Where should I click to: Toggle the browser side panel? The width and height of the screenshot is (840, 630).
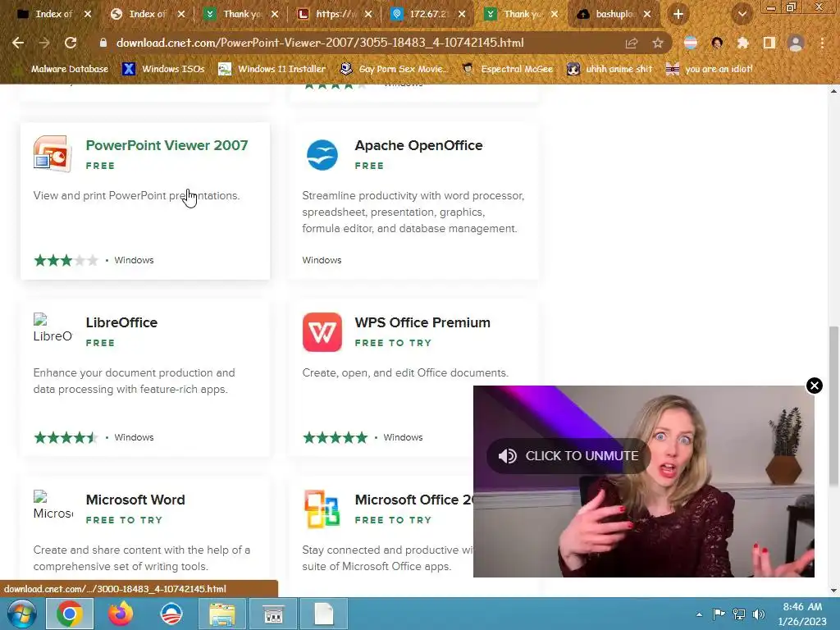point(769,43)
